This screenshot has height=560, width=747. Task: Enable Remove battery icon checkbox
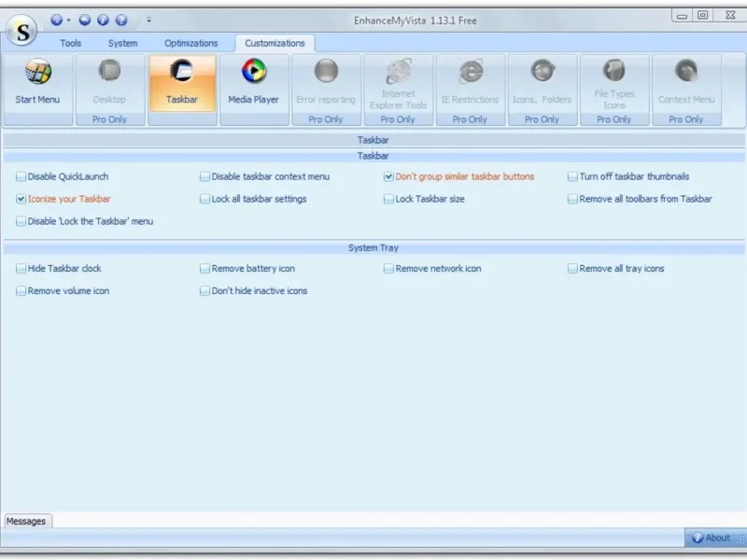tap(204, 269)
